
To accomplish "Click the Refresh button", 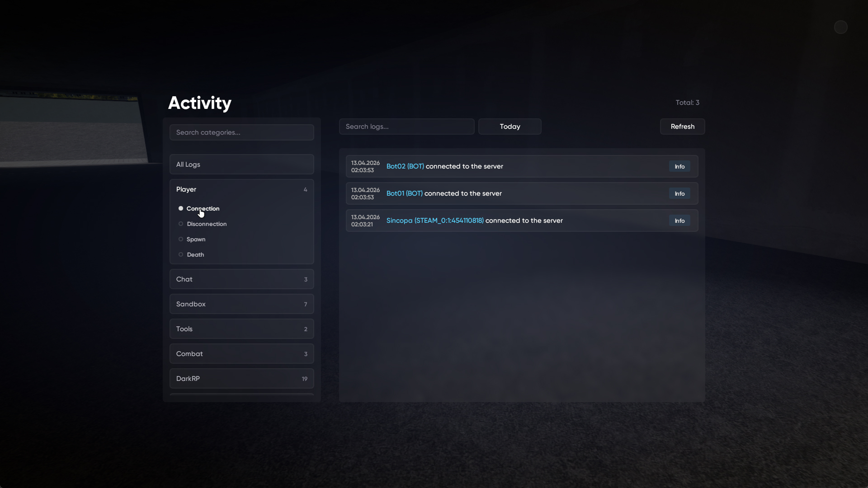I will click(x=683, y=127).
